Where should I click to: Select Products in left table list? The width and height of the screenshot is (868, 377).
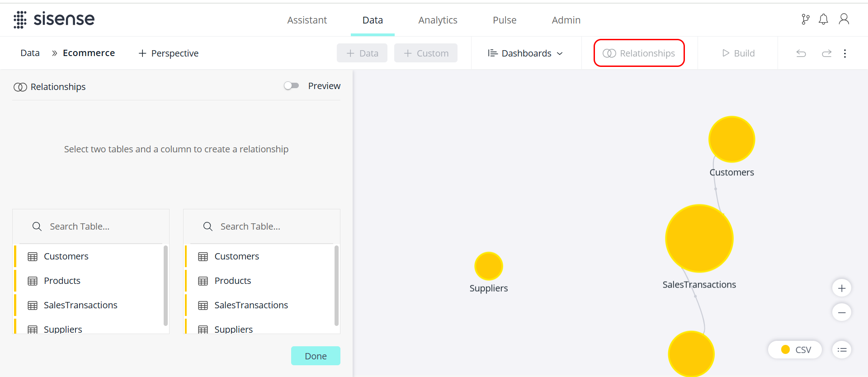[x=89, y=281]
